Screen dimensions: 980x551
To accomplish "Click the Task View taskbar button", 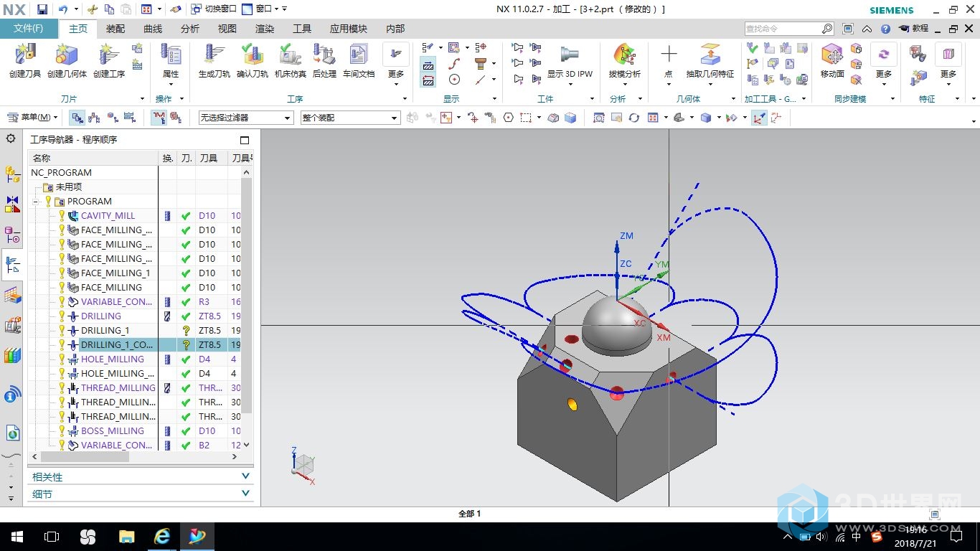I will point(52,537).
